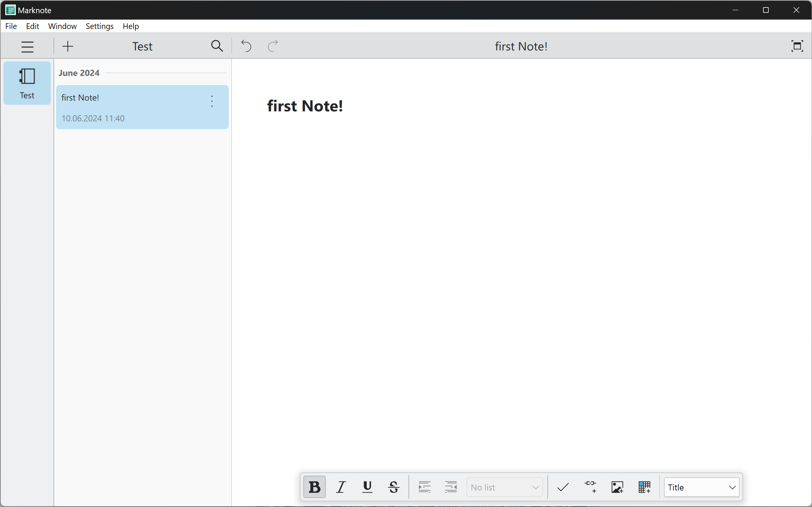This screenshot has width=812, height=507.
Task: Create a new note with plus icon
Action: click(x=68, y=46)
